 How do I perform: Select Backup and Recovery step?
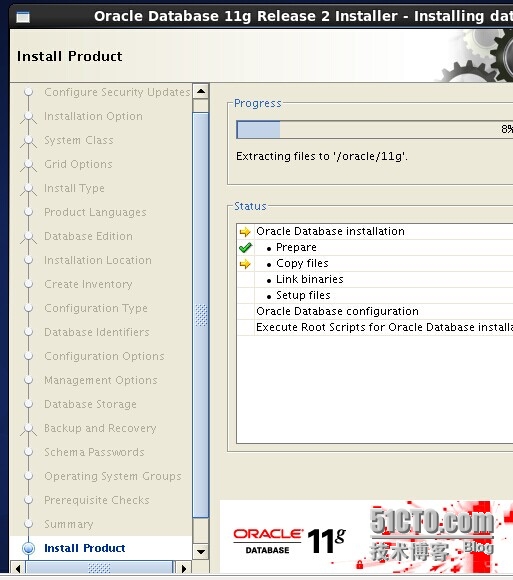click(100, 428)
